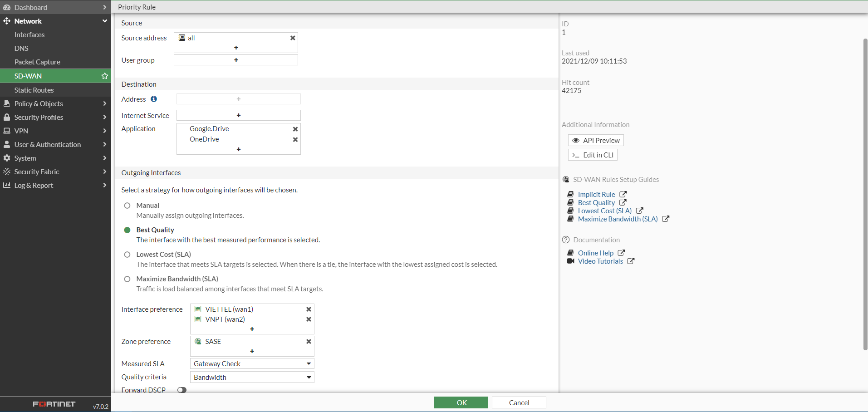
Task: Open Implicit Rule external link icon
Action: (x=623, y=194)
